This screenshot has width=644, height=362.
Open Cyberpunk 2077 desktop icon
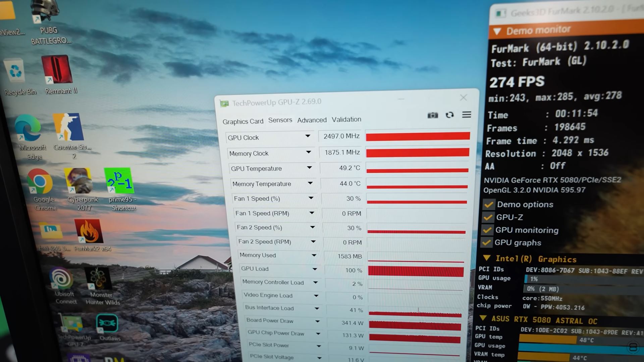coord(78,181)
